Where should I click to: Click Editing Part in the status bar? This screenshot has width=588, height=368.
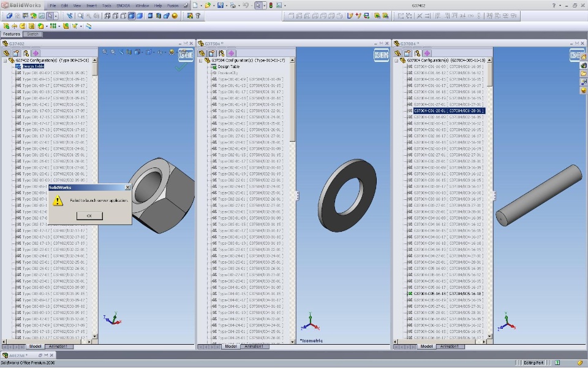(x=533, y=362)
